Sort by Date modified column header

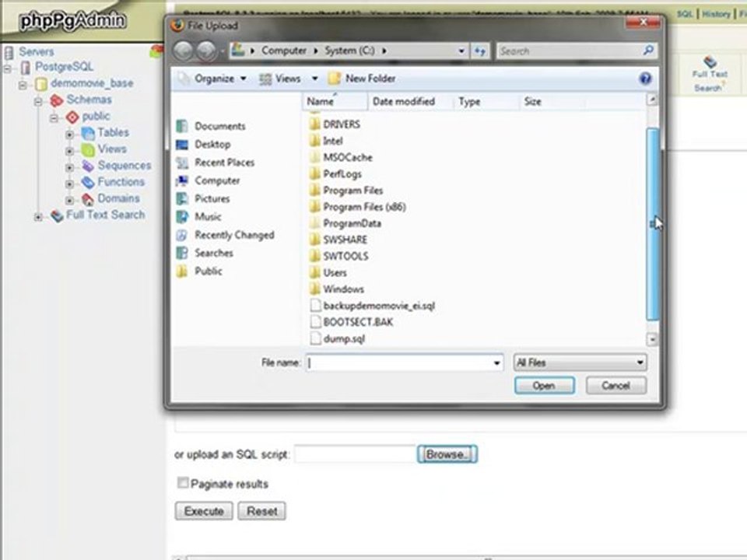pyautogui.click(x=410, y=101)
